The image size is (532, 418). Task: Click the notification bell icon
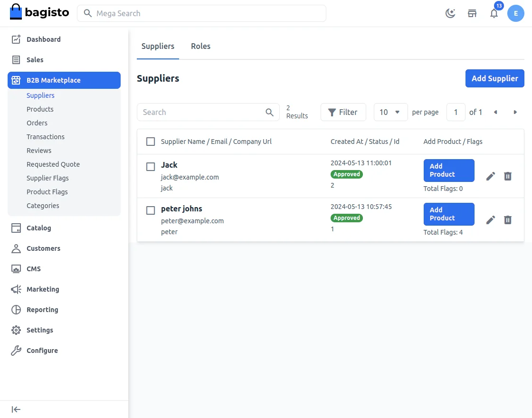coord(494,14)
